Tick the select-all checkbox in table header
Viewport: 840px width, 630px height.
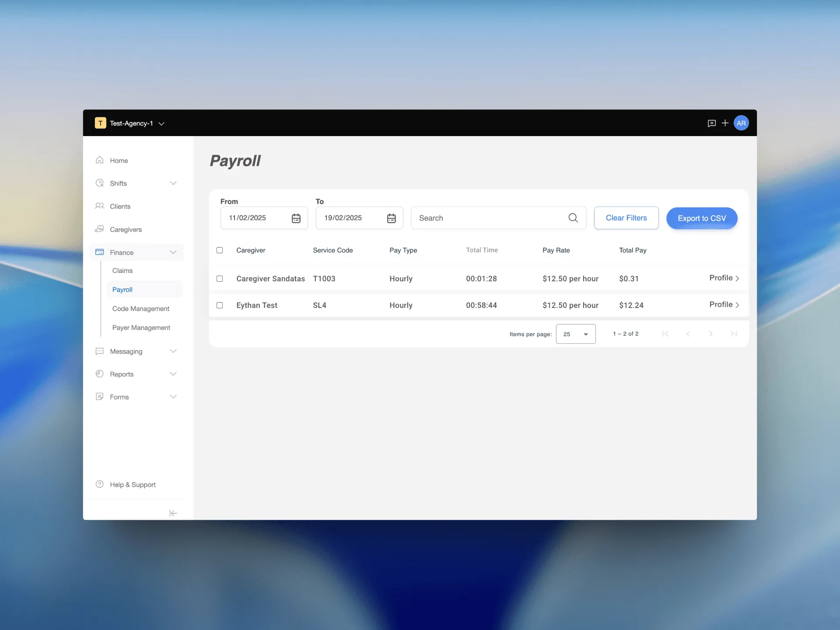(x=220, y=250)
